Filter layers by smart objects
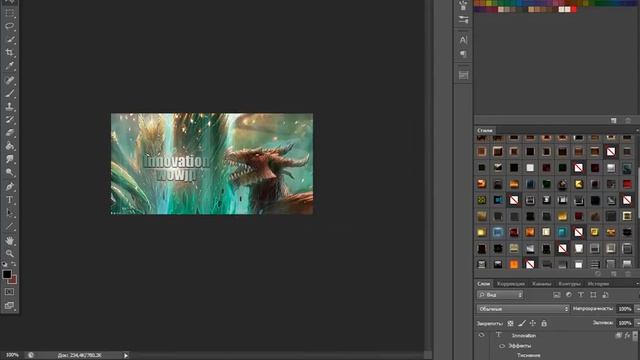Viewport: 640px width, 360px height. pyautogui.click(x=605, y=295)
